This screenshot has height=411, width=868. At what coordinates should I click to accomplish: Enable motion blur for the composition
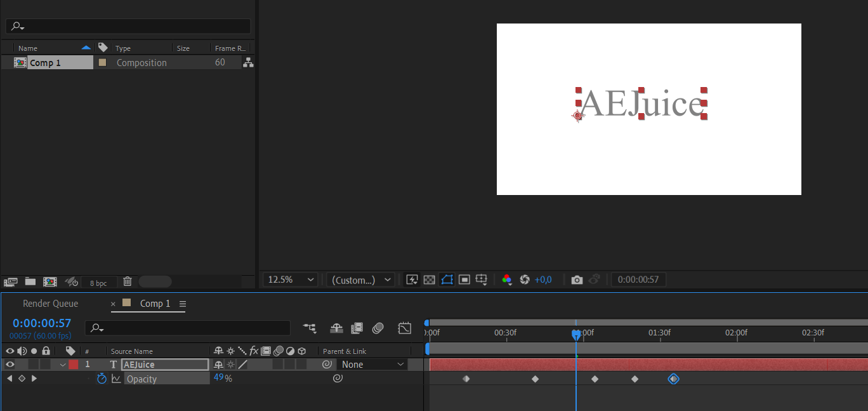(378, 328)
